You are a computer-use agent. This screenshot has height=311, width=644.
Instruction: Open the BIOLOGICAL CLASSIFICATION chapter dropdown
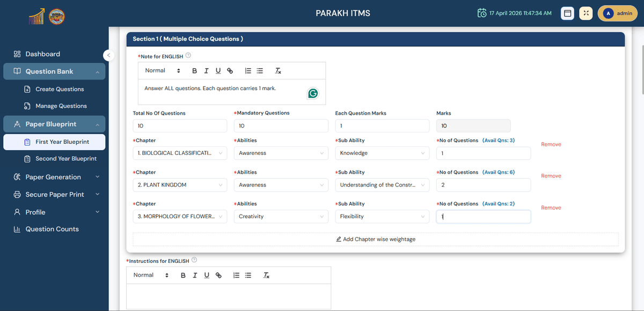180,153
